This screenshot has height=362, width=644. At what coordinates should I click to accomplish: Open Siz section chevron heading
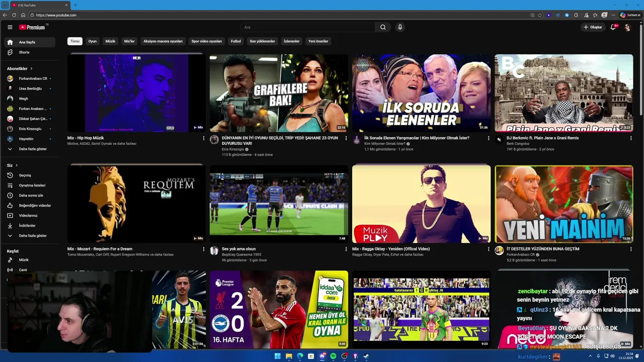coord(12,165)
